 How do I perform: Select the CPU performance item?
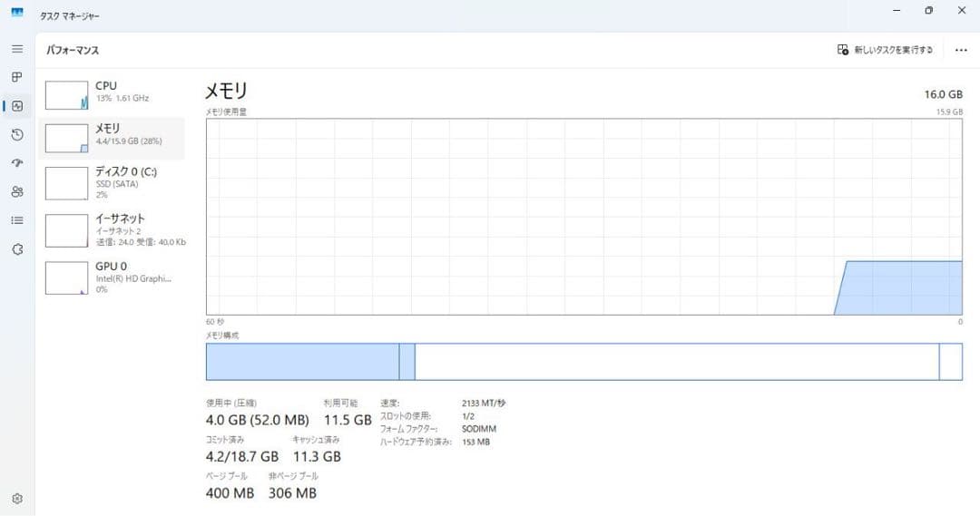click(x=113, y=95)
